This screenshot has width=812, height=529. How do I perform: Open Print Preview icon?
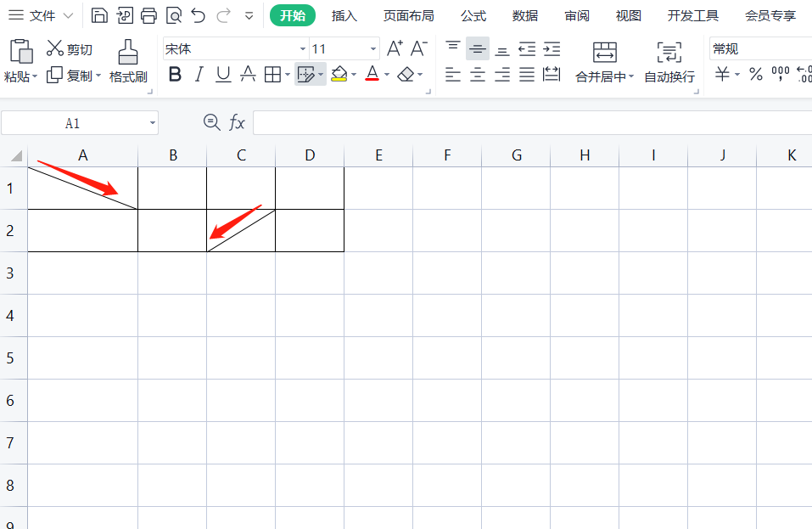click(173, 15)
